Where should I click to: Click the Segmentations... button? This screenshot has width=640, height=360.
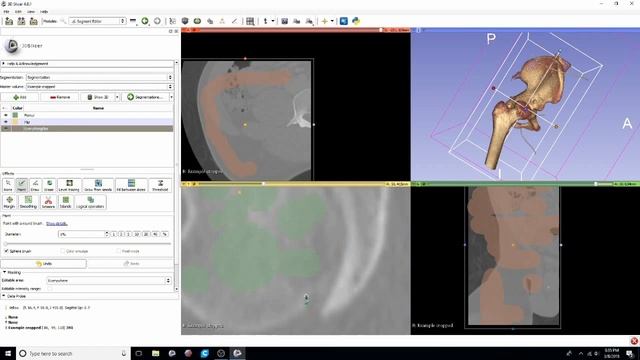point(145,97)
